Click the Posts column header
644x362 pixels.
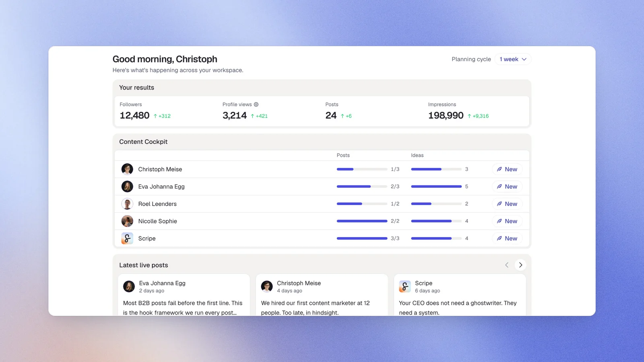pyautogui.click(x=343, y=155)
